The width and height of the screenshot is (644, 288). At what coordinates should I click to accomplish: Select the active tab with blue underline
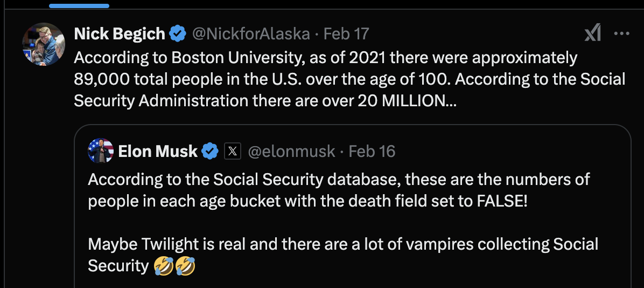pos(79,4)
